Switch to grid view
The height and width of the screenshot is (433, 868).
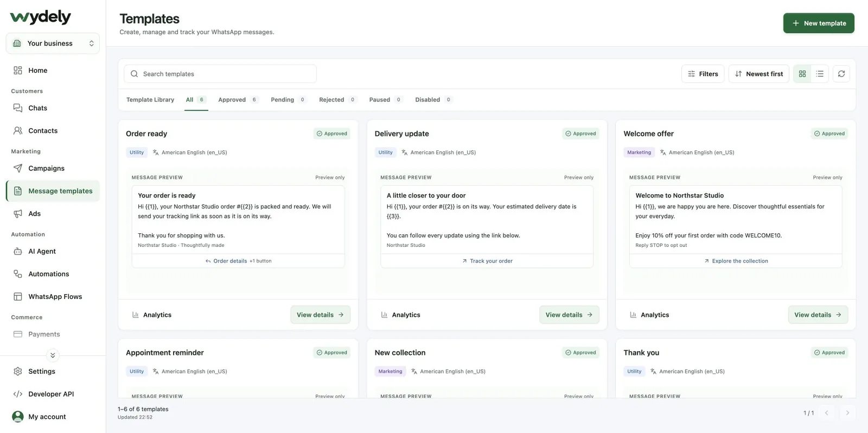(x=802, y=74)
